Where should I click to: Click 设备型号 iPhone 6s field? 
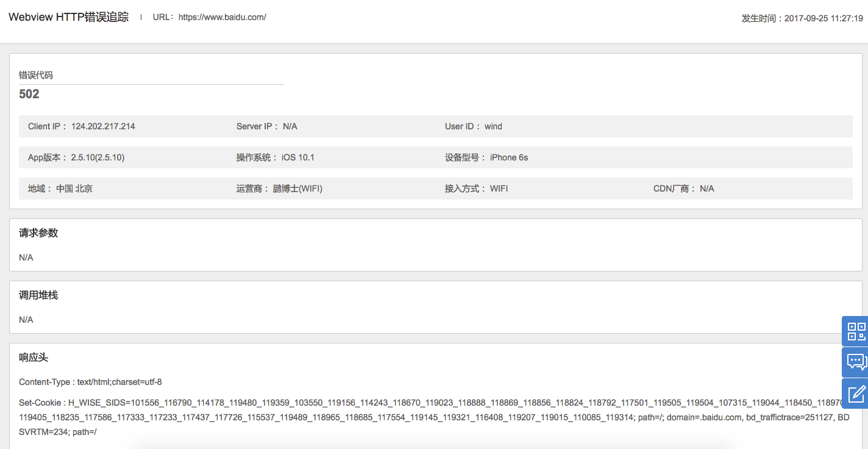[486, 157]
